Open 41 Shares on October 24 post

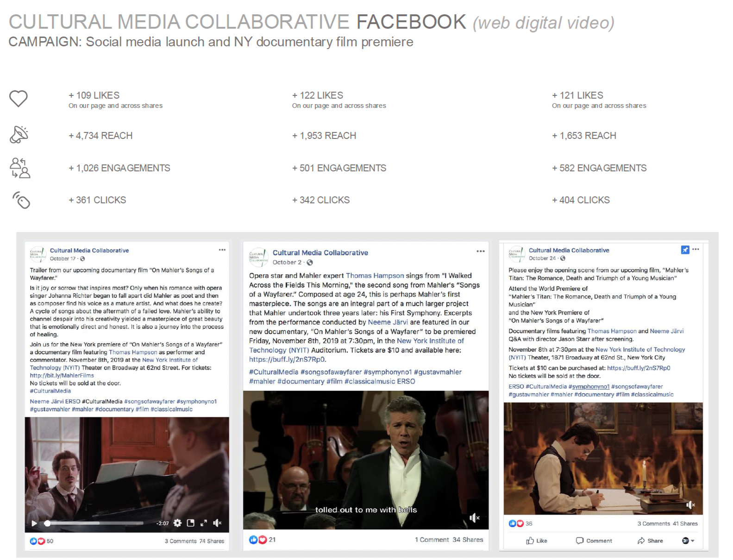coord(685,523)
